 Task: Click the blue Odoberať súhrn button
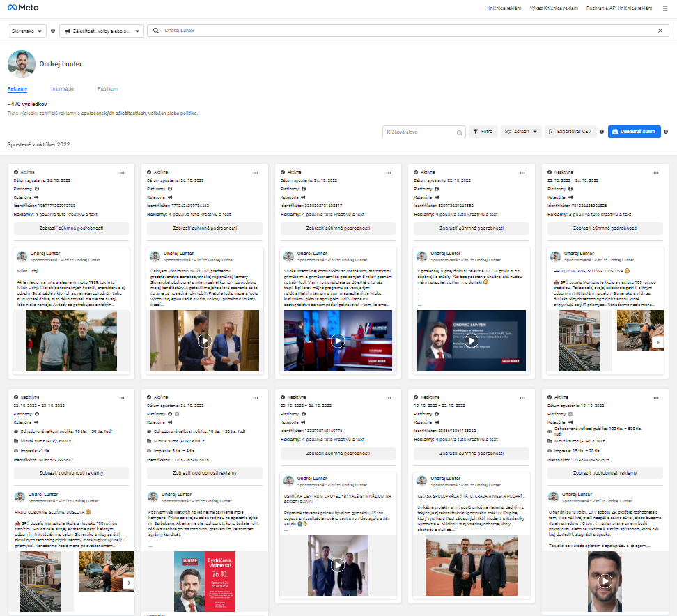coord(634,132)
